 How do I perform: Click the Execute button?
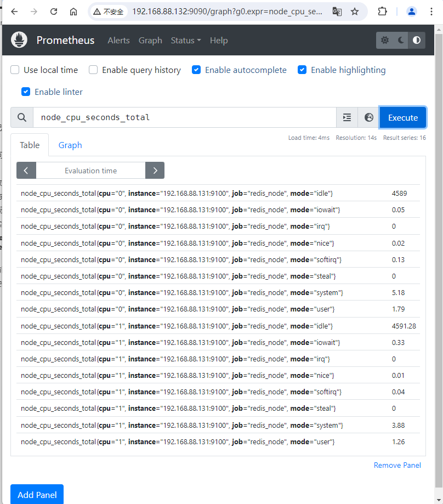402,117
